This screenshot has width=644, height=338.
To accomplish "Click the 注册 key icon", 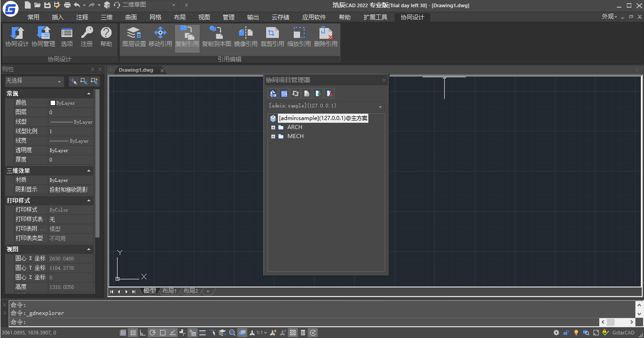I will (87, 37).
